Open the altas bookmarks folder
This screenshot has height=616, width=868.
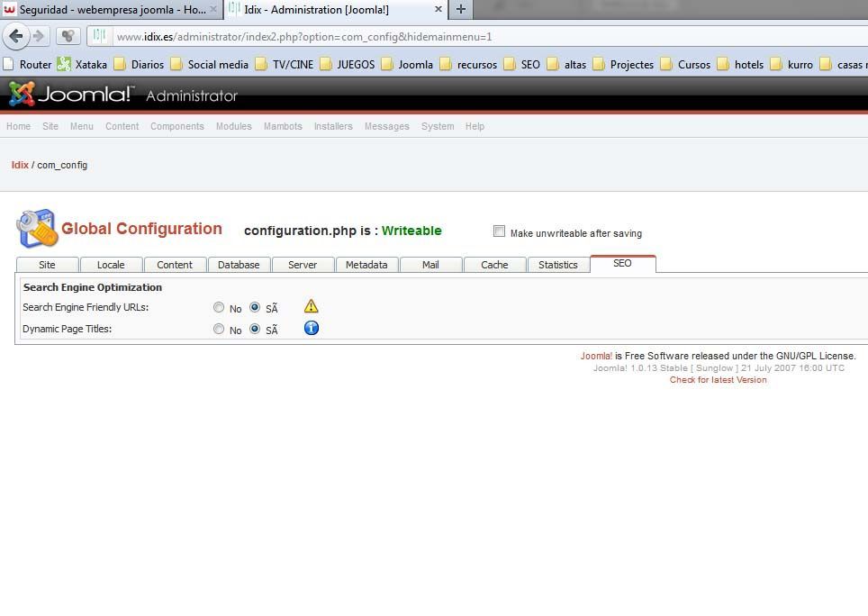566,64
